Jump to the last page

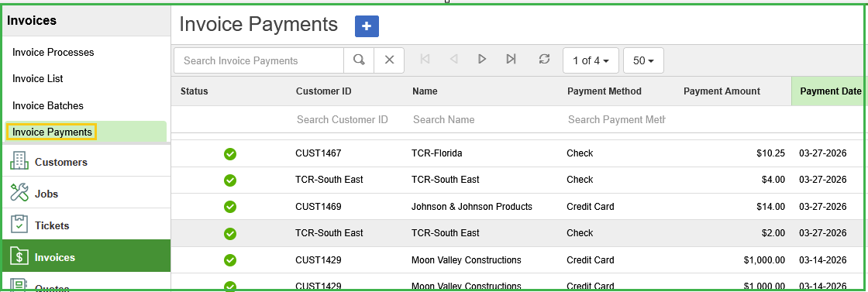[511, 59]
